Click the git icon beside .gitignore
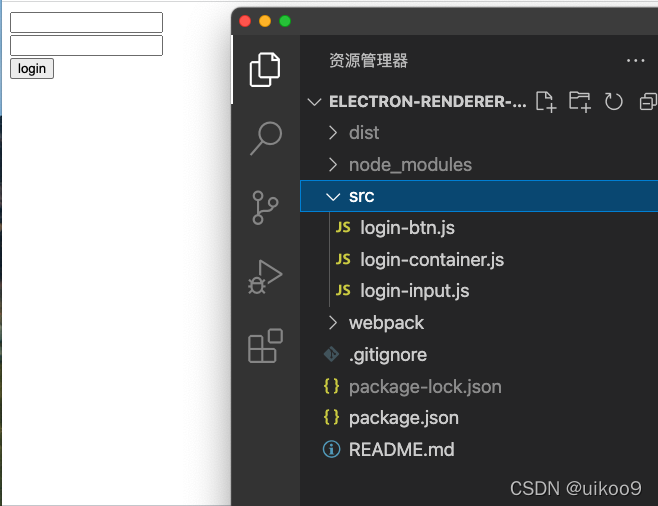 click(x=331, y=354)
